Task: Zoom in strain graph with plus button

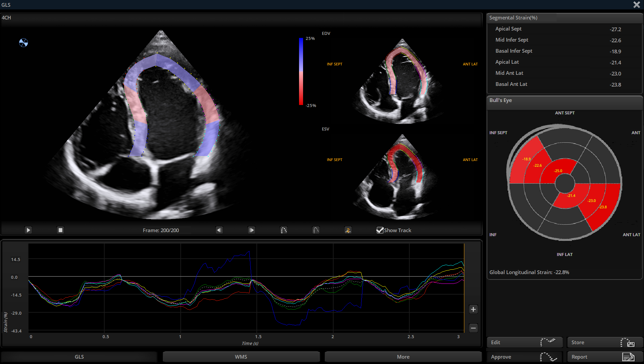Action: coord(473,309)
